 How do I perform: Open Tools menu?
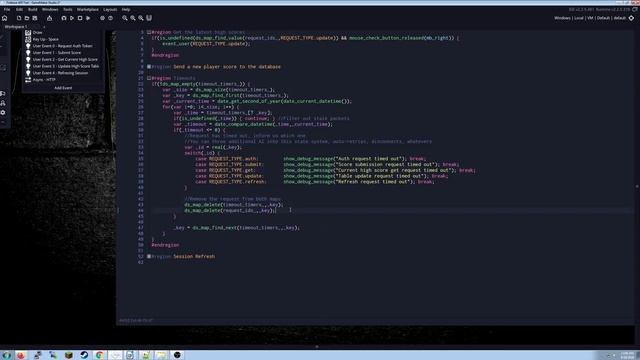click(x=68, y=9)
